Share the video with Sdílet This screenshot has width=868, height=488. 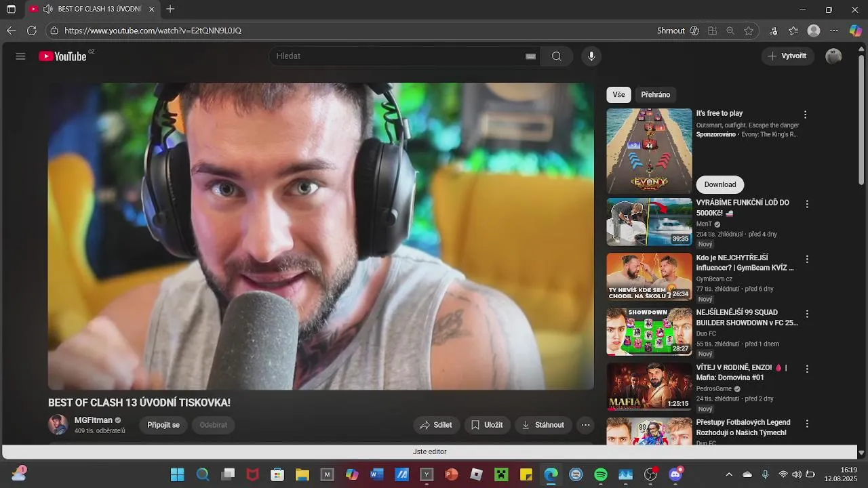pyautogui.click(x=436, y=425)
